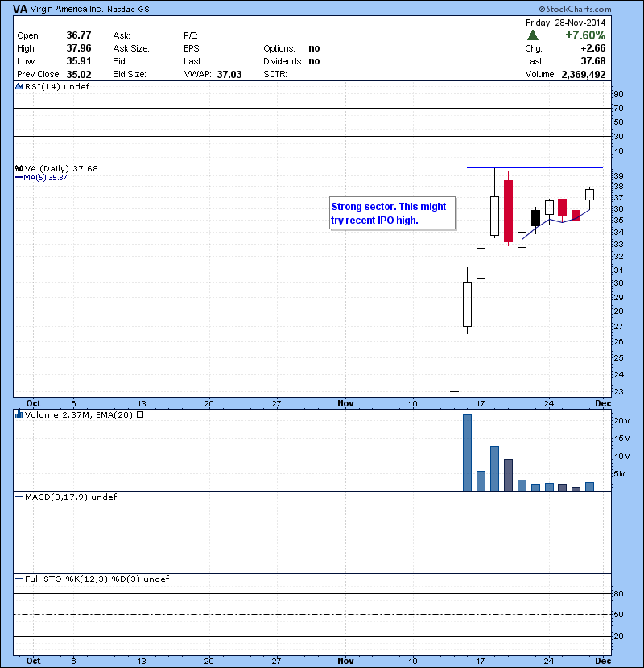Image resolution: width=644 pixels, height=668 pixels.
Task: Click the SCTR label
Action: pos(275,75)
